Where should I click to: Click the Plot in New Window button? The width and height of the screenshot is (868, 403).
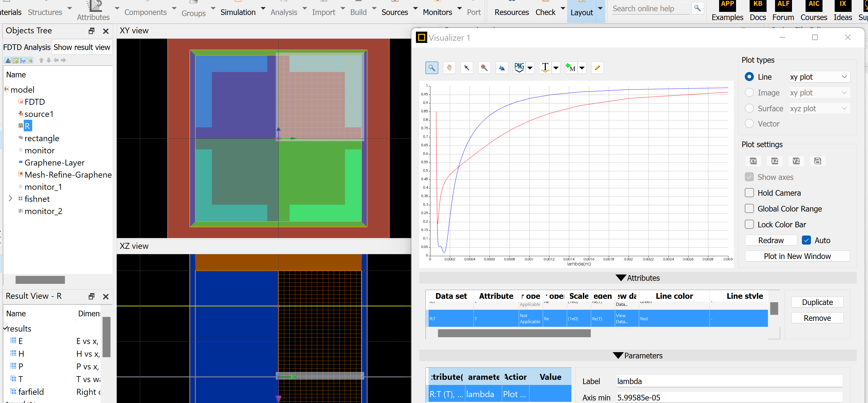pos(797,256)
